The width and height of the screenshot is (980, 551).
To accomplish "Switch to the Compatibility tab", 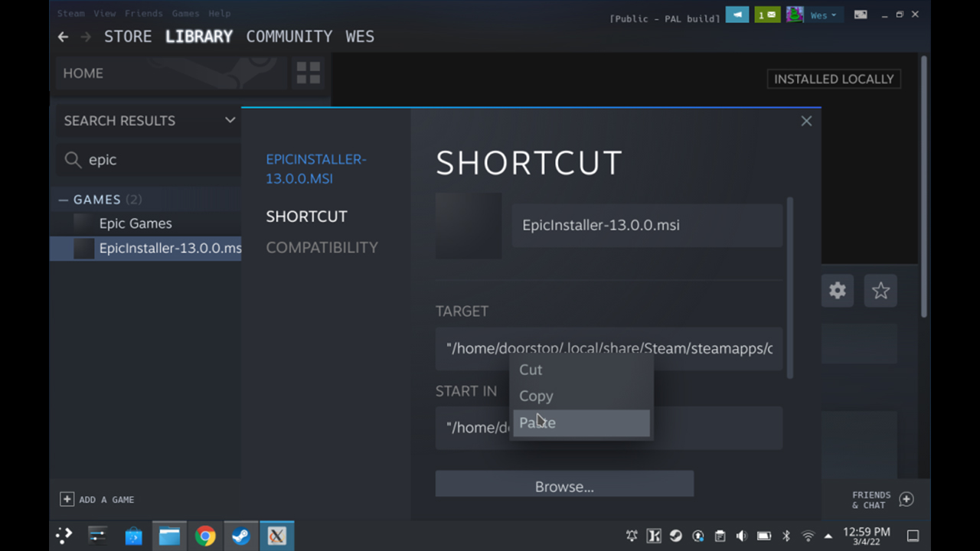I will (x=322, y=247).
